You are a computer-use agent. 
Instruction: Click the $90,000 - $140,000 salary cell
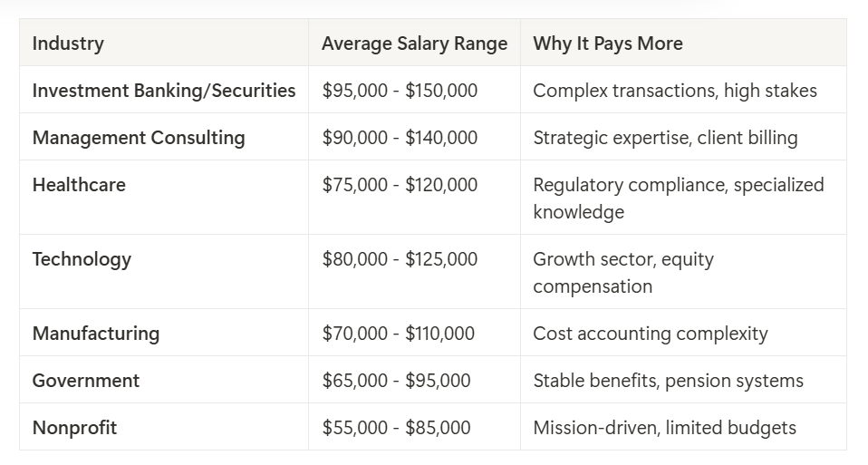click(400, 138)
